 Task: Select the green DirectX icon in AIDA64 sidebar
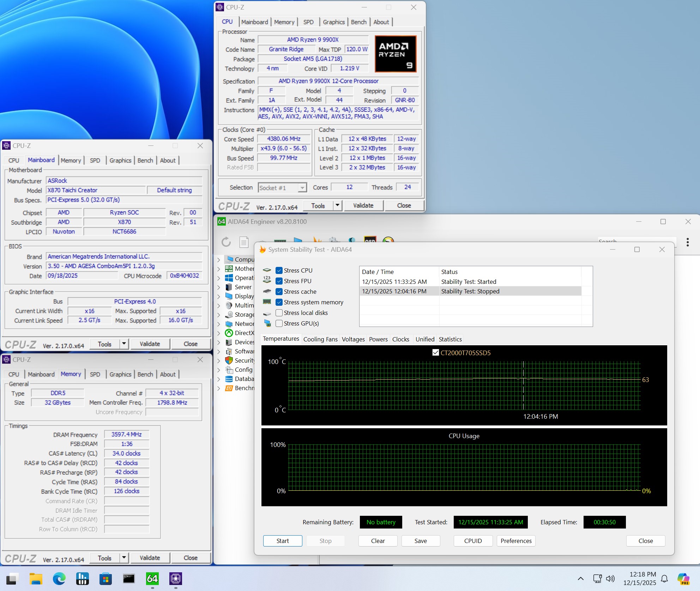click(229, 333)
